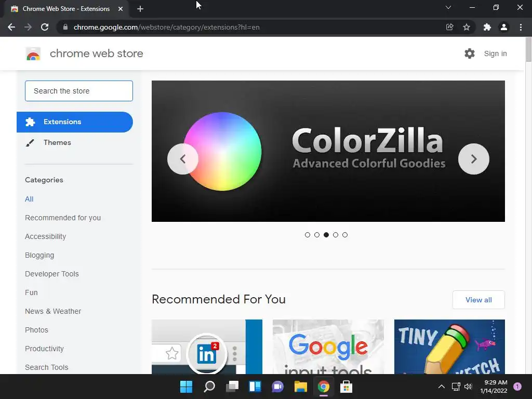Open the tab search chevron

pos(448,7)
